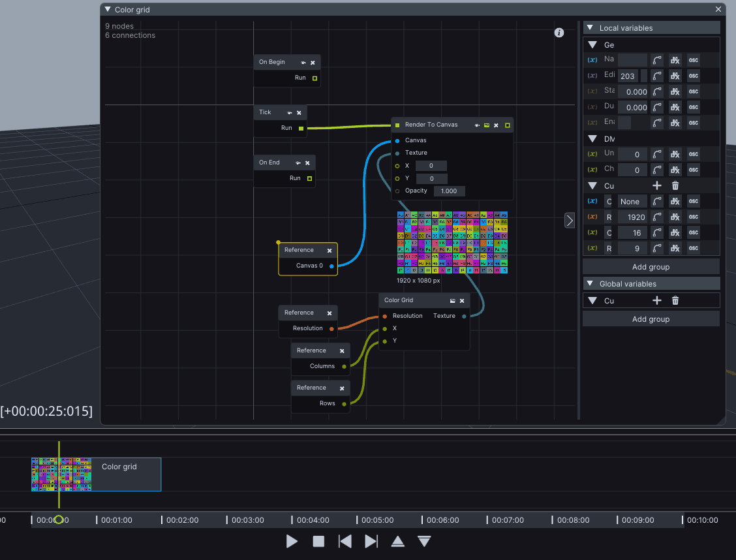
Task: Click the DMX icon in the value 16 row
Action: [675, 233]
